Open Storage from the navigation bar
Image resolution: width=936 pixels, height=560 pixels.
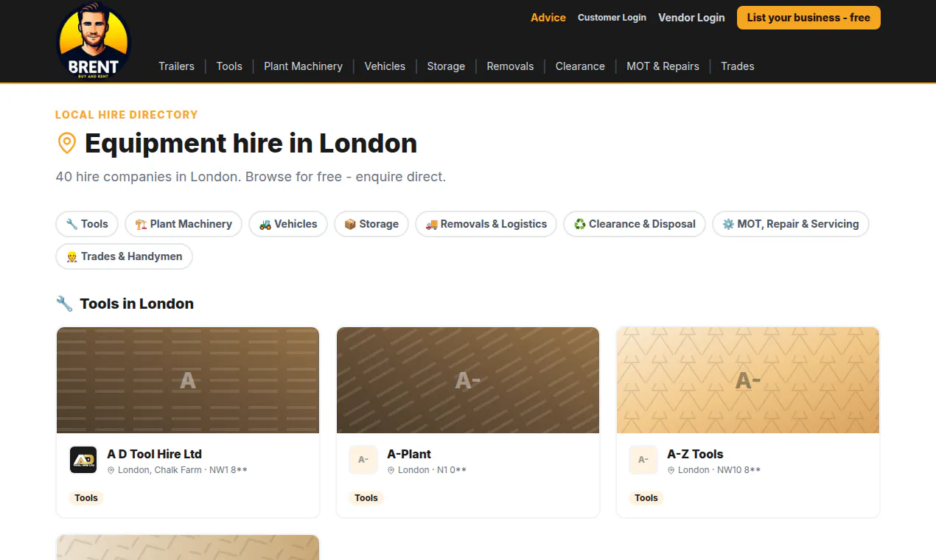[x=446, y=66]
